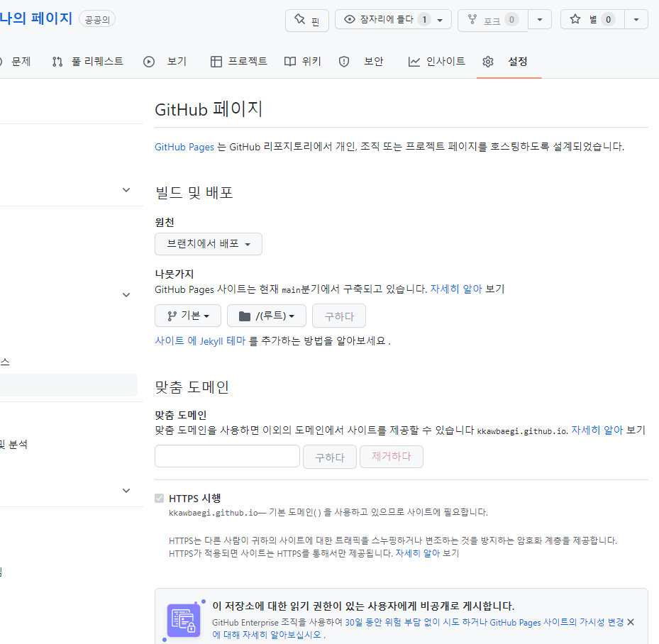
Task: Click the watch count badge 1
Action: point(424,19)
